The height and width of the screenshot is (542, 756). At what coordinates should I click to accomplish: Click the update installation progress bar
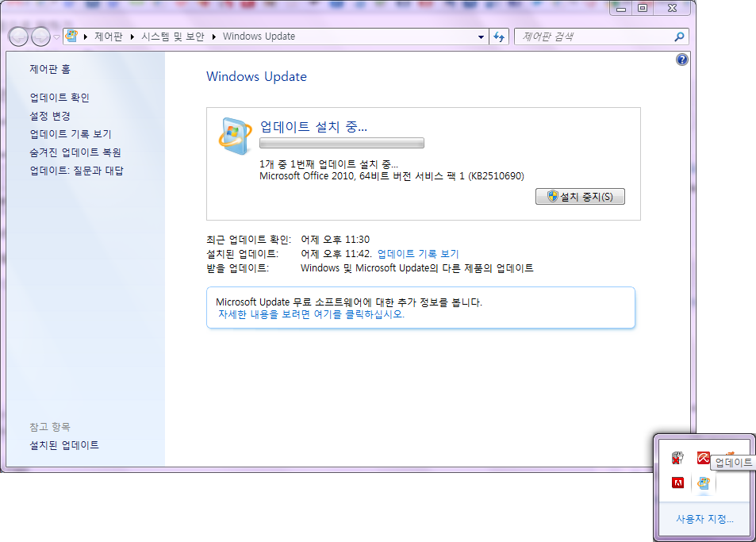(342, 143)
